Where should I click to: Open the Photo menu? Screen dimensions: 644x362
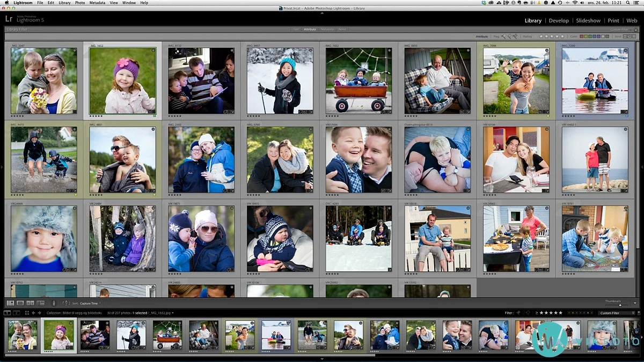79,3
